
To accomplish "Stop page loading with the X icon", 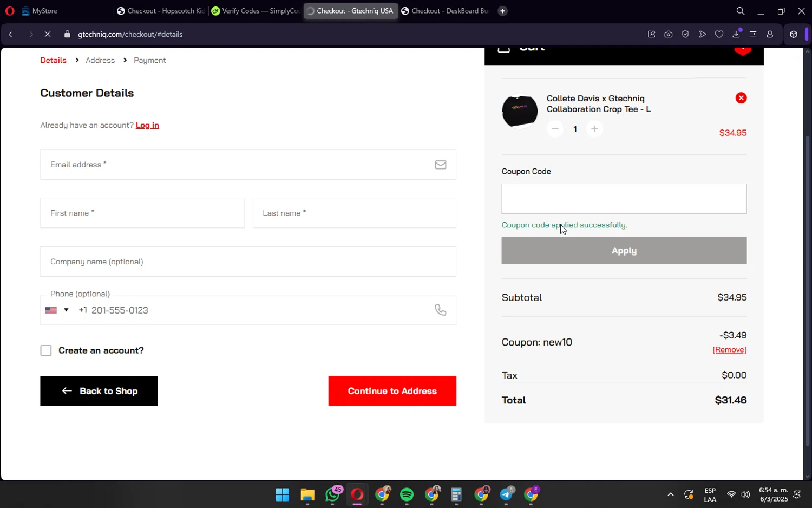I will (x=48, y=34).
